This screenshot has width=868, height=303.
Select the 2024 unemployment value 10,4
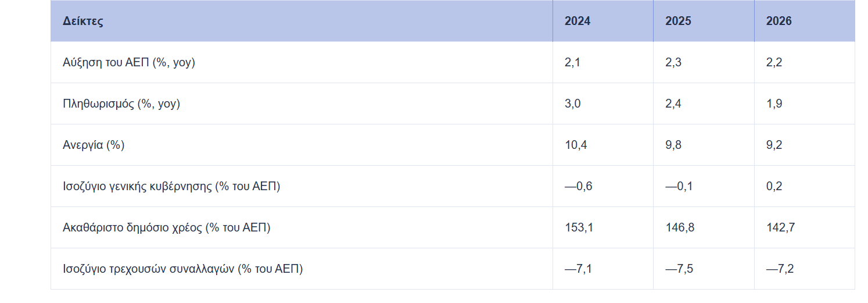point(576,145)
